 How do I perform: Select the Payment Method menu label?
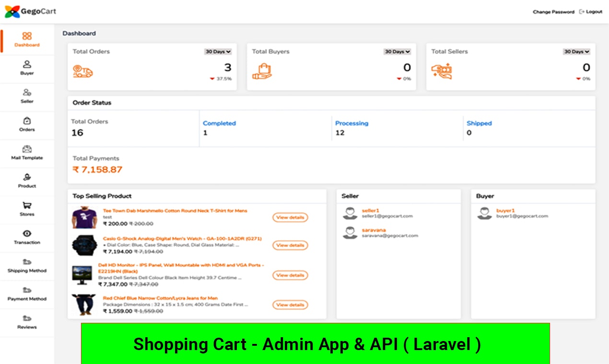click(27, 299)
